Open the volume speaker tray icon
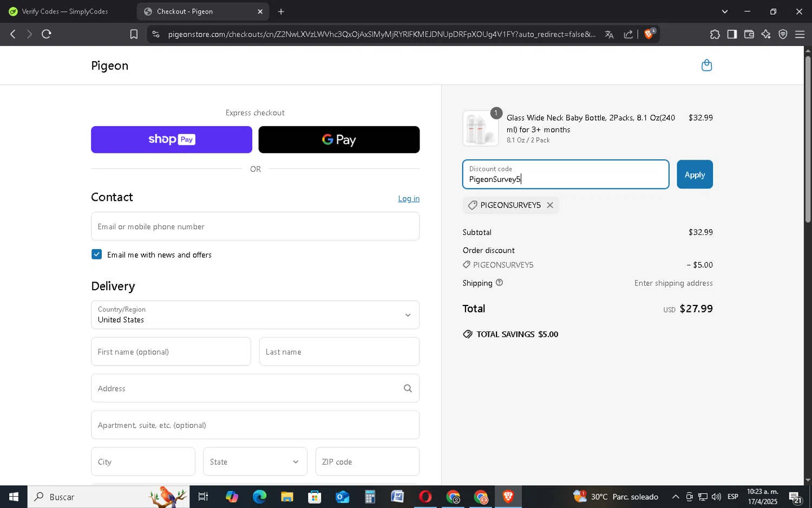 (716, 497)
